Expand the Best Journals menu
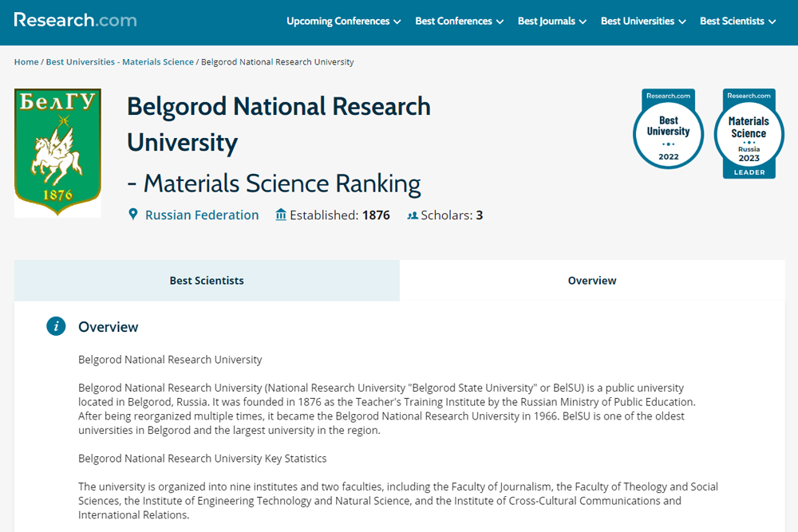798x532 pixels. coord(551,22)
